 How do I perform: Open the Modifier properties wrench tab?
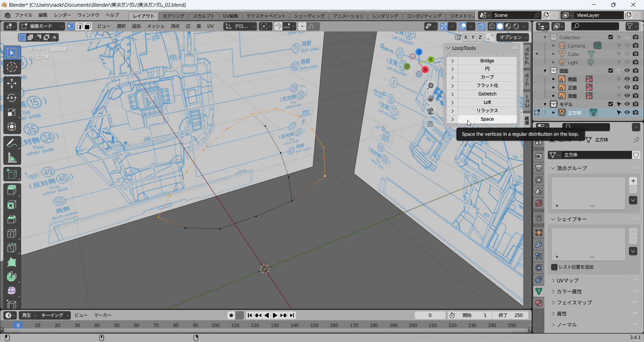point(539,245)
